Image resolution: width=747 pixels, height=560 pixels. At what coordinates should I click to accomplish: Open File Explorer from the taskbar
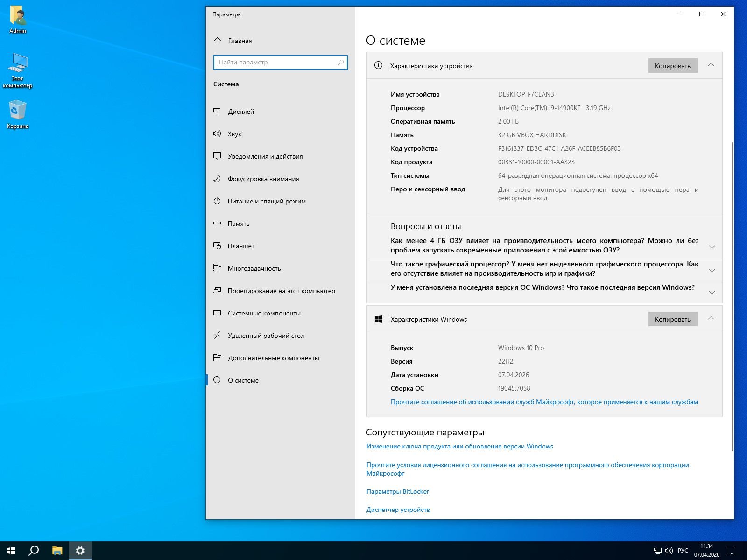(57, 551)
